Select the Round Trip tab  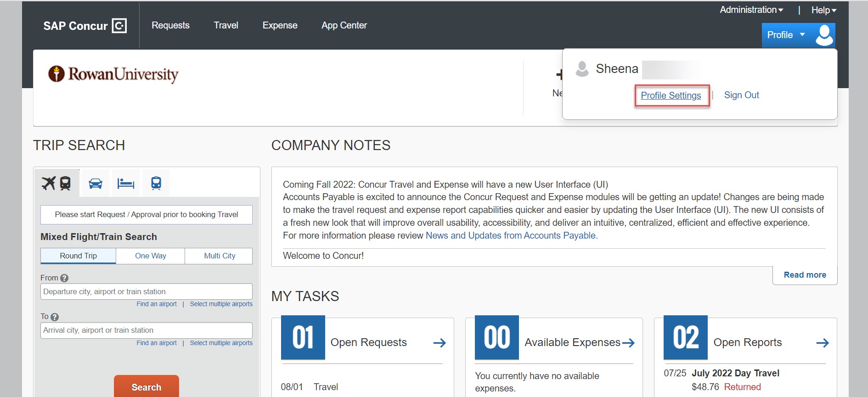(78, 256)
